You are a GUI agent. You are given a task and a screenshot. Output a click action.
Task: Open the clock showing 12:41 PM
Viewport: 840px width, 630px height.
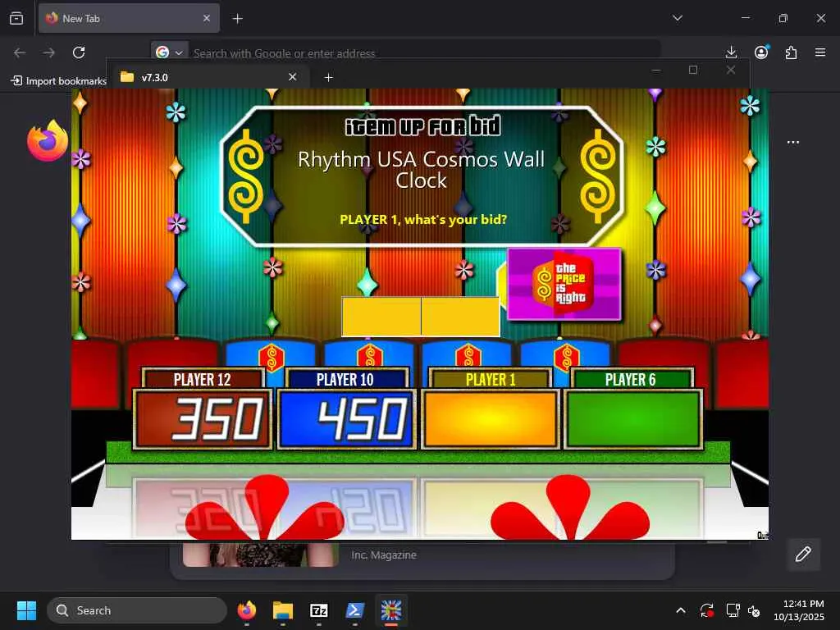(799, 610)
